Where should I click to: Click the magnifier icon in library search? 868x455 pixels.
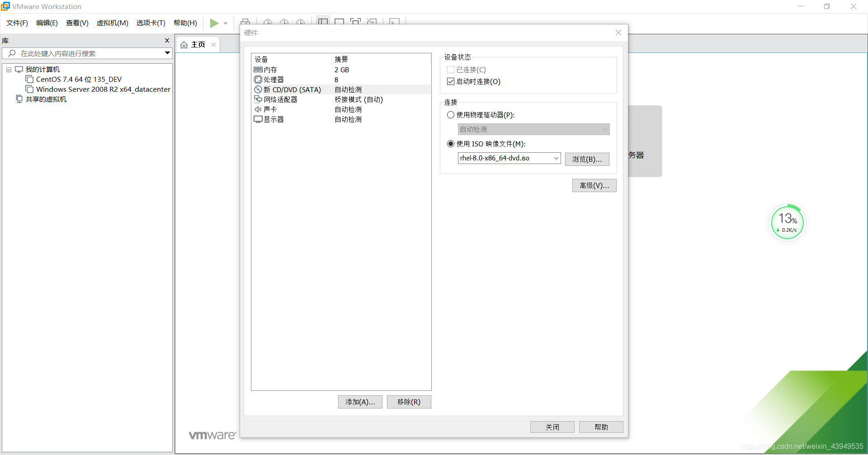pos(12,53)
